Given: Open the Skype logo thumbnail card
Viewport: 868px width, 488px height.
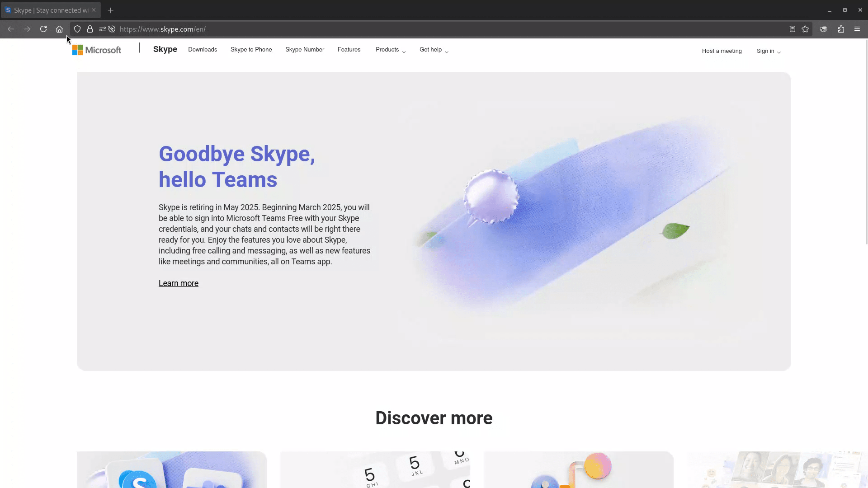Looking at the screenshot, I should pos(172,470).
